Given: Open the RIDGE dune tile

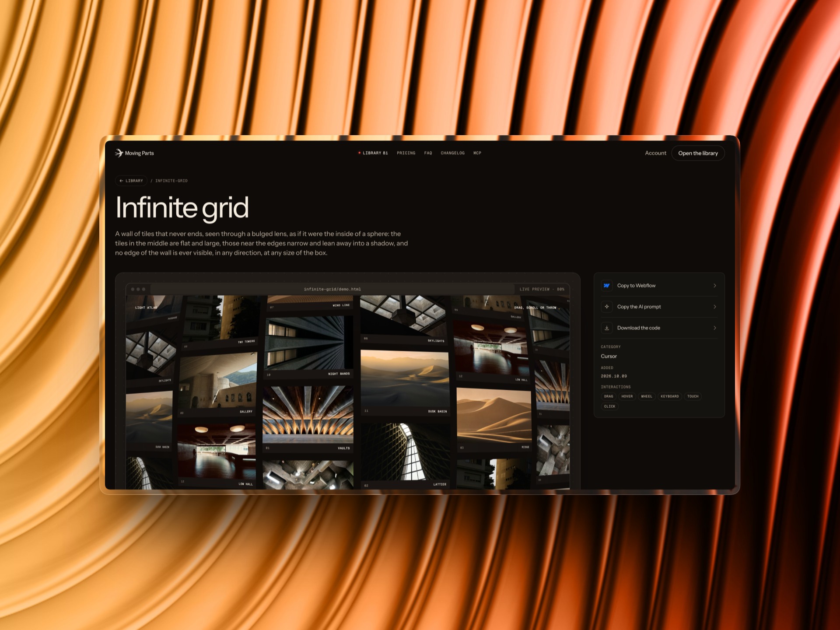Looking at the screenshot, I should click(x=494, y=420).
